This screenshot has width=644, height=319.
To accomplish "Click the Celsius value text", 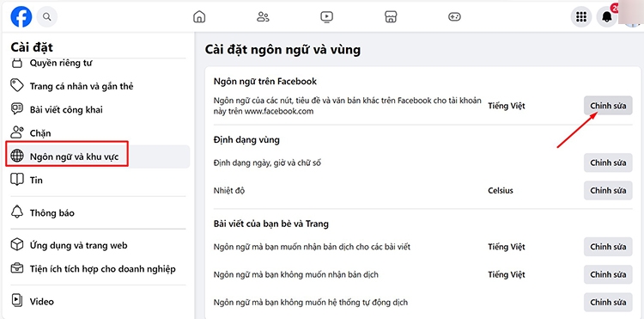I will [501, 190].
